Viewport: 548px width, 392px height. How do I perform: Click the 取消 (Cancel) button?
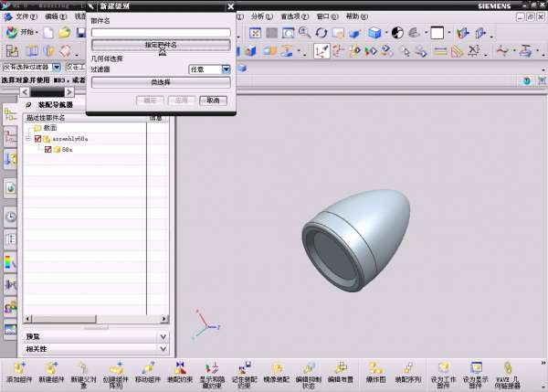coord(211,100)
